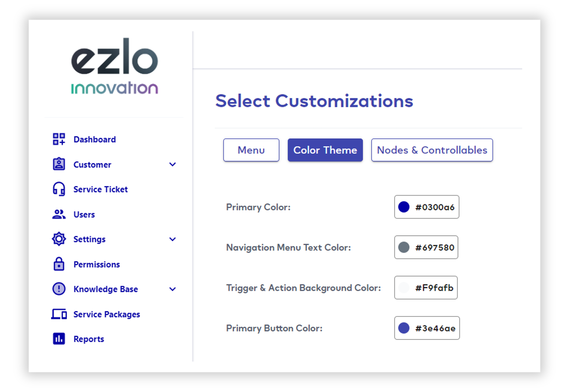Edit the Trigger & Action Background hex field

pyautogui.click(x=426, y=288)
